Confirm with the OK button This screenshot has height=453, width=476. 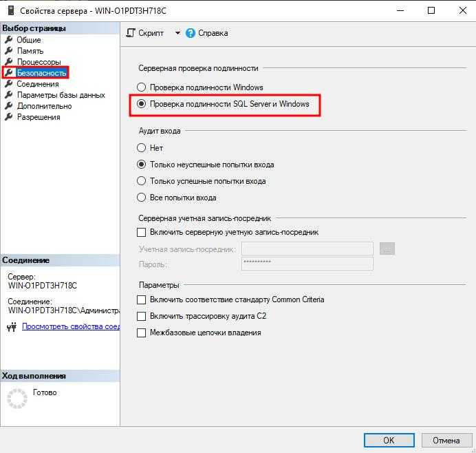coord(389,440)
